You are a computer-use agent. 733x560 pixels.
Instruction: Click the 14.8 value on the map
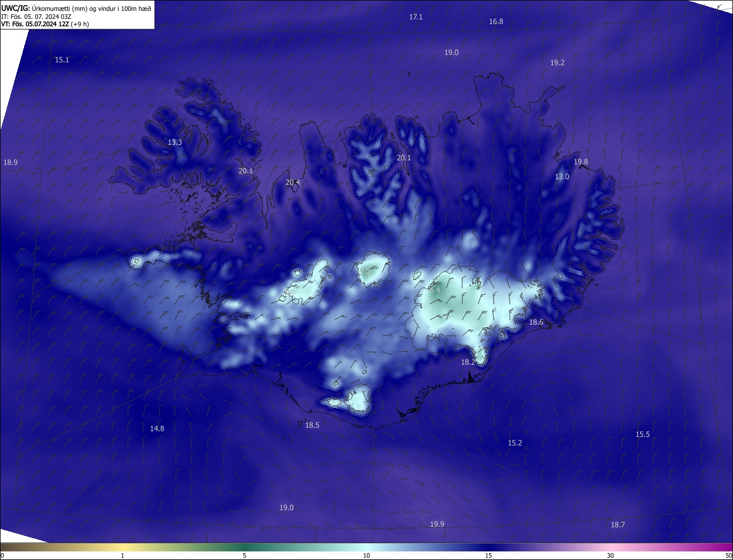click(x=157, y=428)
